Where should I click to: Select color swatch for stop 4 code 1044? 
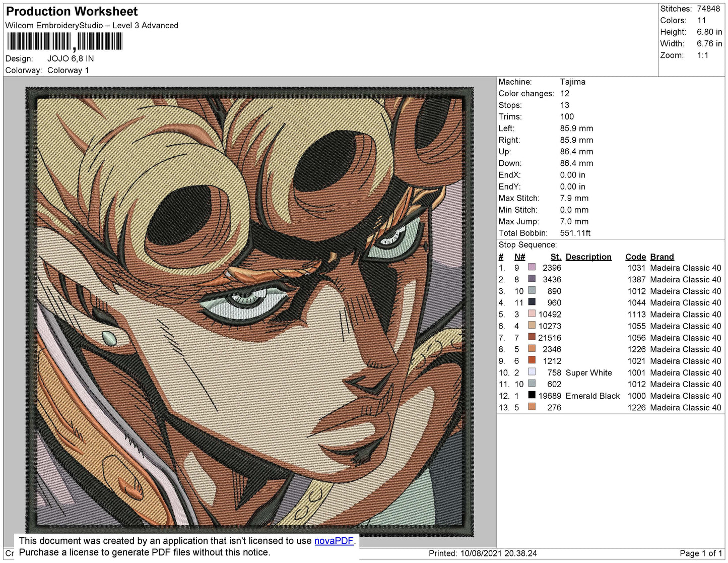(532, 302)
